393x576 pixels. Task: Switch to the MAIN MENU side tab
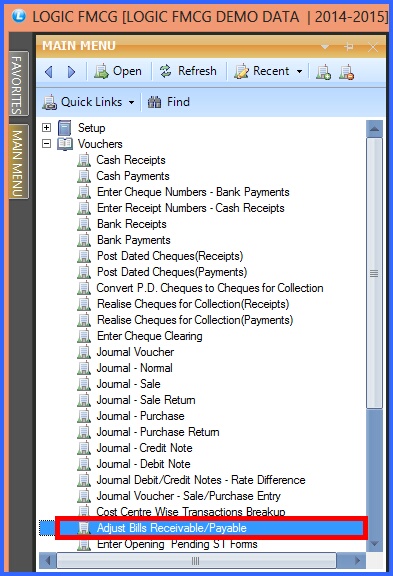(18, 162)
